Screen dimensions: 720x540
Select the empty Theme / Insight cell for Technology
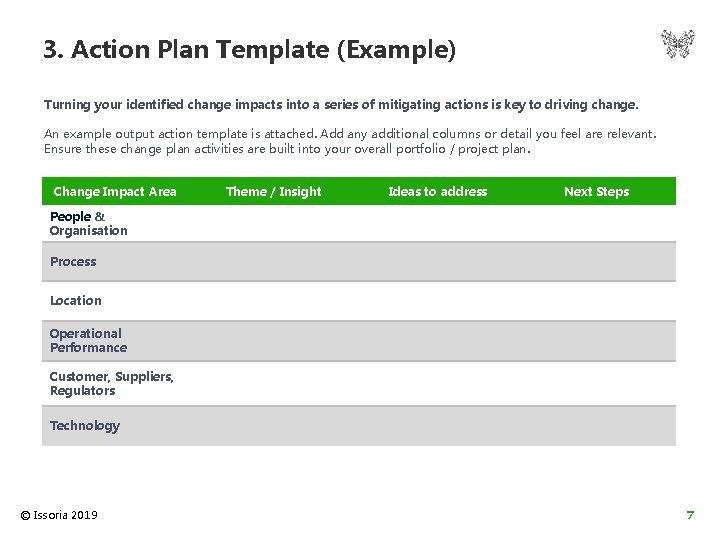273,426
